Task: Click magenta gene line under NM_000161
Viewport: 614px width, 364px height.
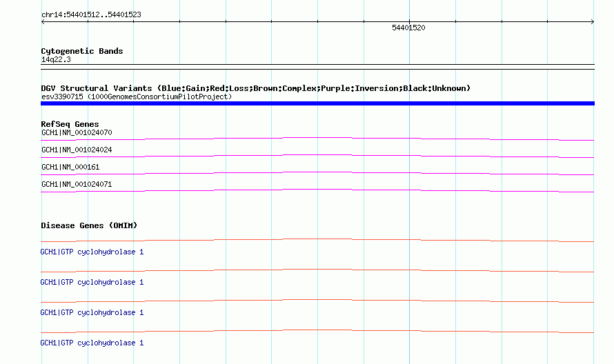Action: click(317, 173)
